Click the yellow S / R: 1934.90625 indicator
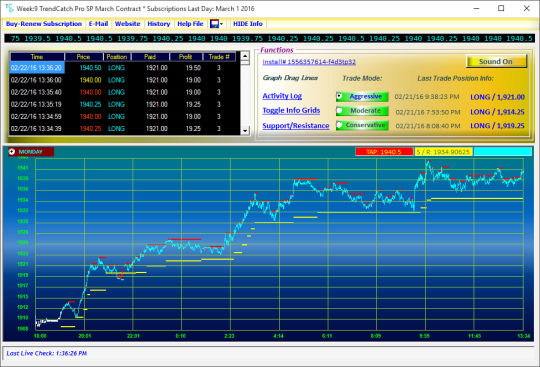The width and height of the screenshot is (540, 367). (444, 151)
